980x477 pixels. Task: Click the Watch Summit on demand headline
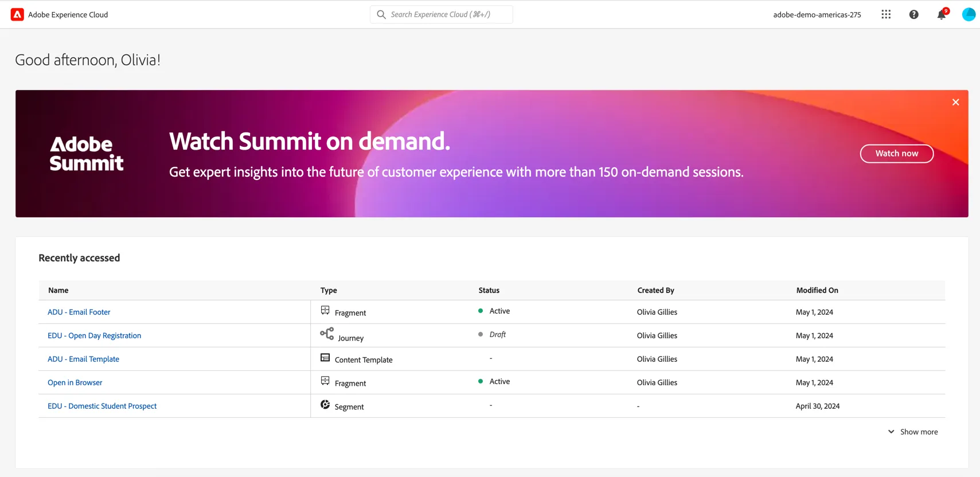pyautogui.click(x=310, y=141)
